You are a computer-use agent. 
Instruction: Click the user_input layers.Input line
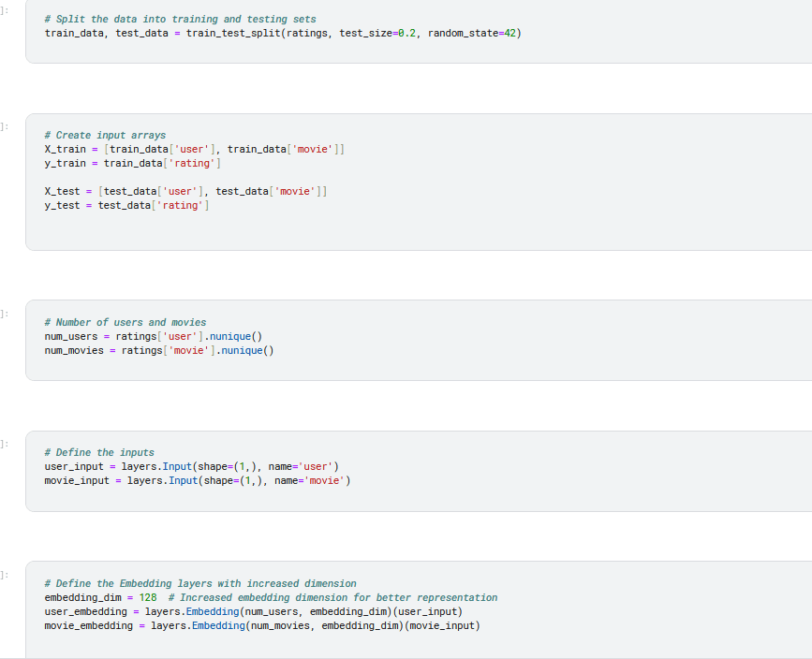pyautogui.click(x=192, y=466)
